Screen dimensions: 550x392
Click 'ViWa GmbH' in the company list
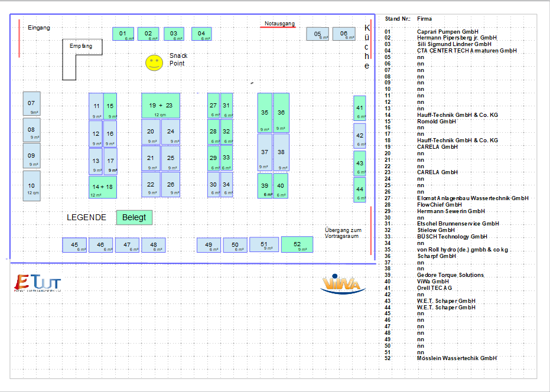pyautogui.click(x=433, y=282)
